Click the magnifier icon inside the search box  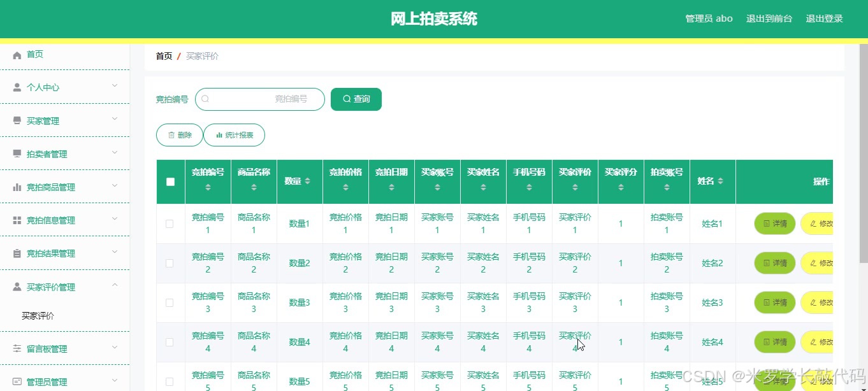(x=205, y=99)
